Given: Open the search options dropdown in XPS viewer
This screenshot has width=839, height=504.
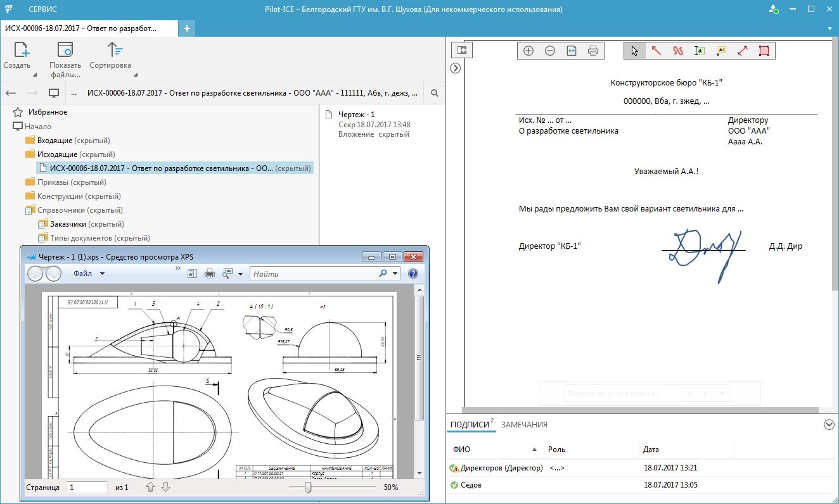Looking at the screenshot, I should (395, 274).
